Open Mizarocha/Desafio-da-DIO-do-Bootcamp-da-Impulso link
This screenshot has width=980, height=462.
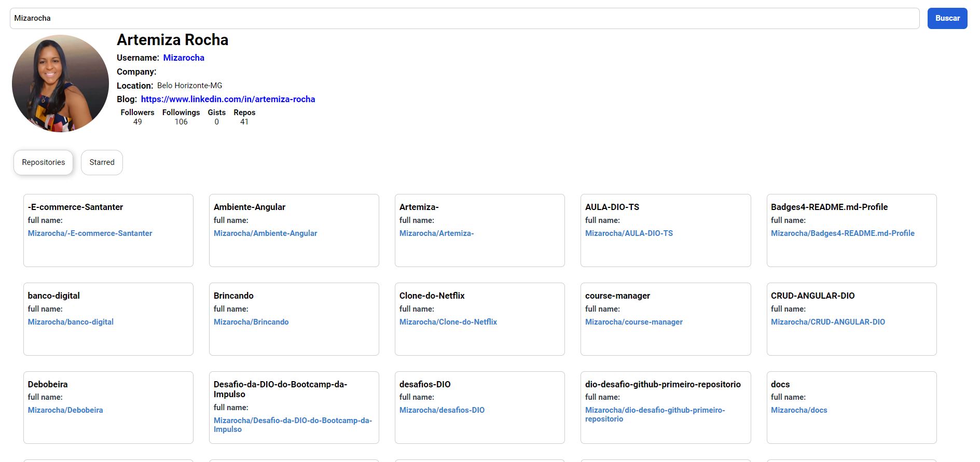tap(293, 425)
